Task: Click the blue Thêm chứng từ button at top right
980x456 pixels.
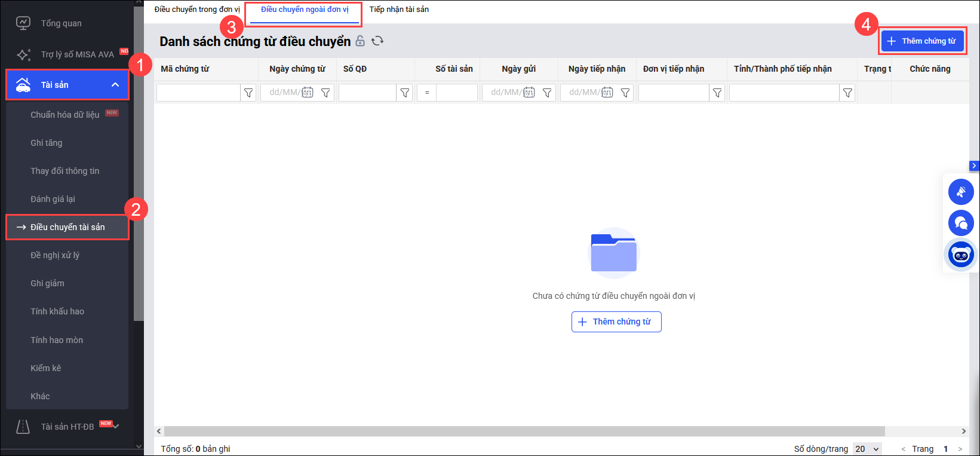Action: [923, 41]
